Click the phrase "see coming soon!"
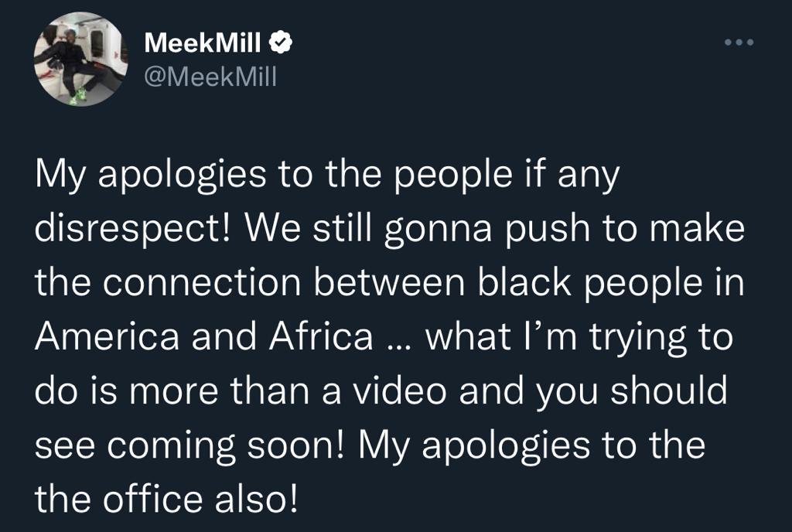This screenshot has width=792, height=532. point(186,445)
